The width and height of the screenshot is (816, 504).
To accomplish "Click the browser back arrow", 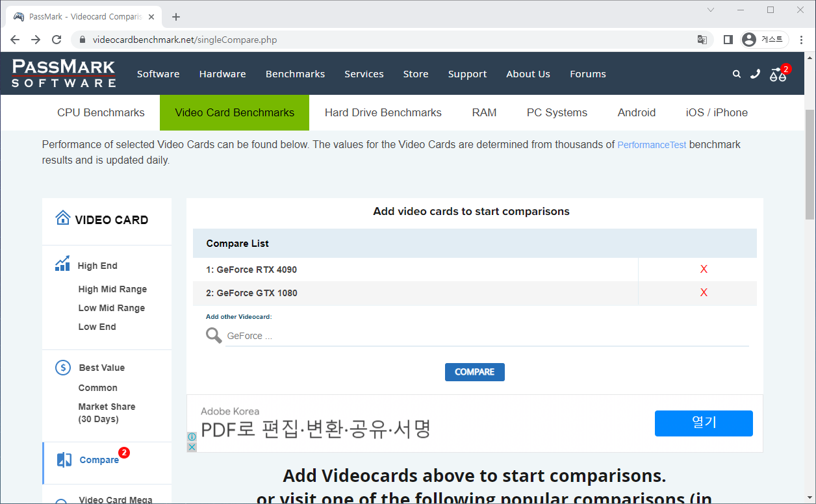I will [x=15, y=40].
